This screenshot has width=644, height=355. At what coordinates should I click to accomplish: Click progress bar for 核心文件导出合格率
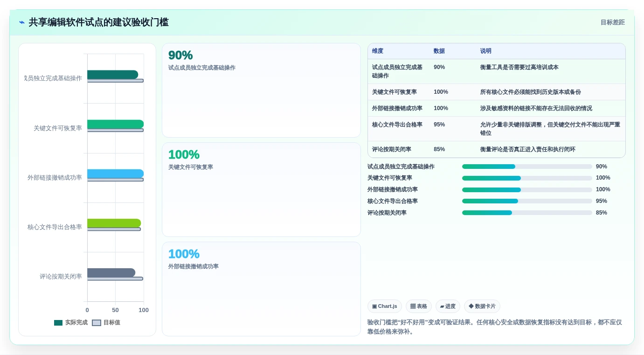click(x=527, y=201)
